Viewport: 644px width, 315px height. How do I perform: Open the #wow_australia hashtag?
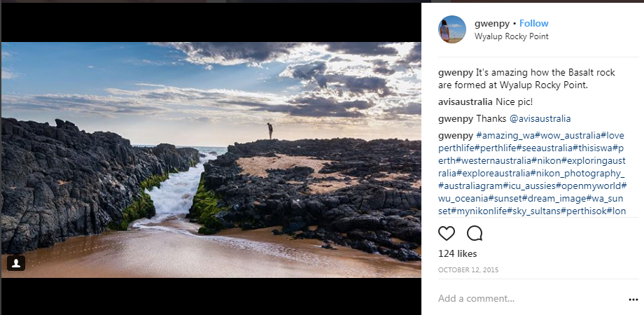pyautogui.click(x=568, y=135)
